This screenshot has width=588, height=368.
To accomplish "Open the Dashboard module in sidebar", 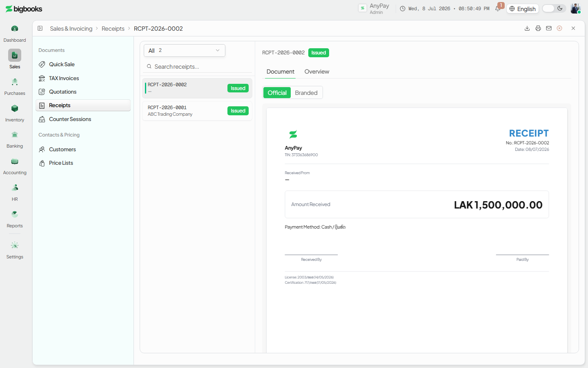I will click(15, 34).
